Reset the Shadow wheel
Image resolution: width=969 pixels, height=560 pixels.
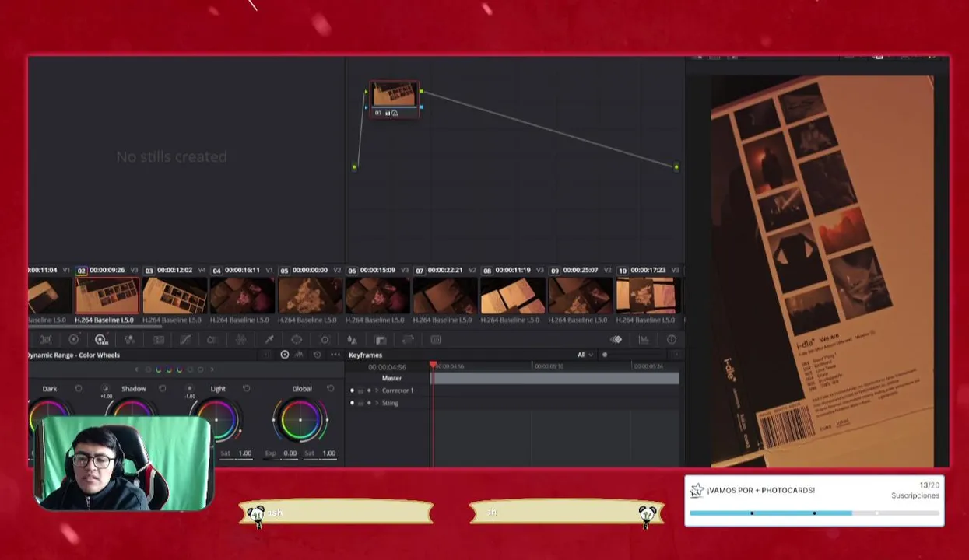[x=162, y=388]
